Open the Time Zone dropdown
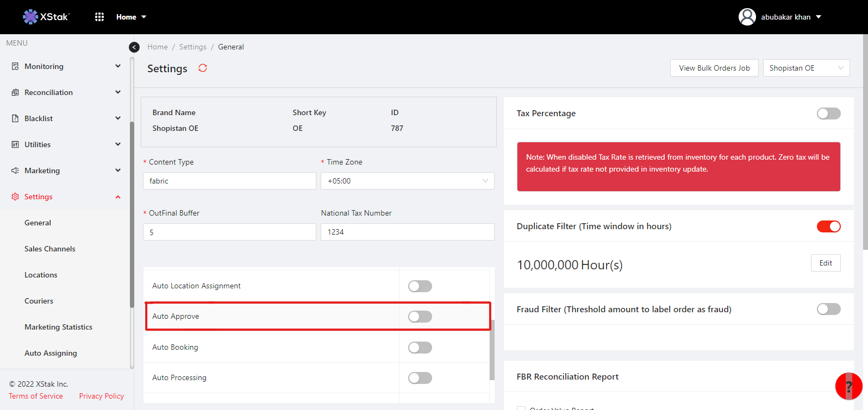The height and width of the screenshot is (410, 868). click(x=407, y=181)
